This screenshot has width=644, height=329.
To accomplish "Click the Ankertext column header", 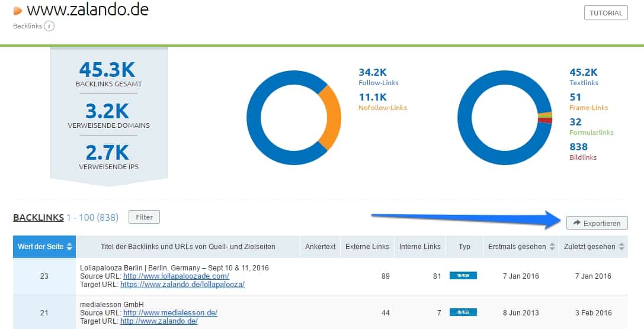I will pyautogui.click(x=321, y=247).
